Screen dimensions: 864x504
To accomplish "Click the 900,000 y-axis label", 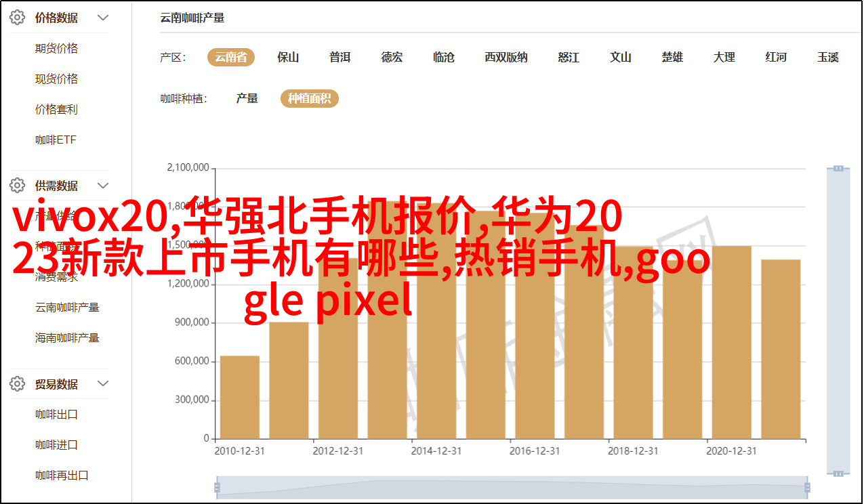I will [192, 322].
